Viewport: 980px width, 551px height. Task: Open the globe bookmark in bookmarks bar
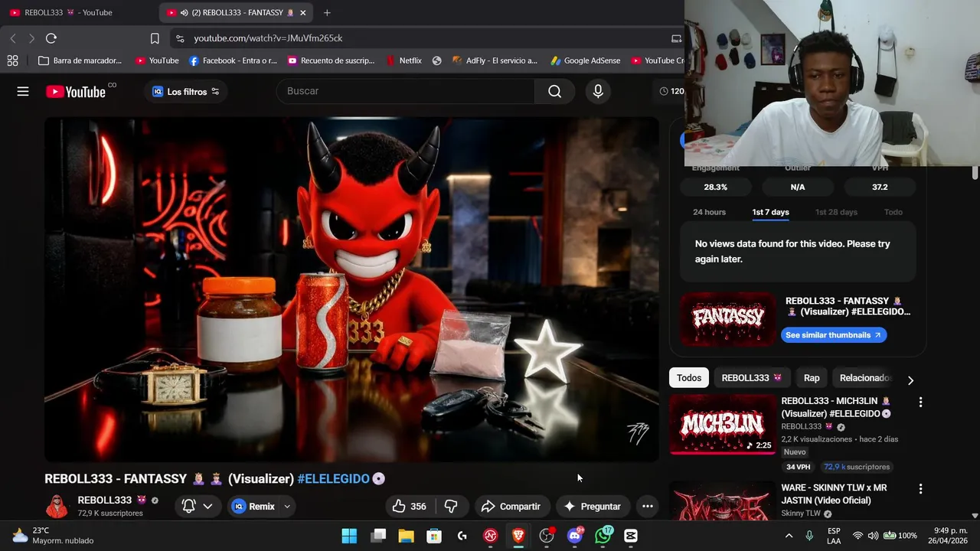click(436, 60)
